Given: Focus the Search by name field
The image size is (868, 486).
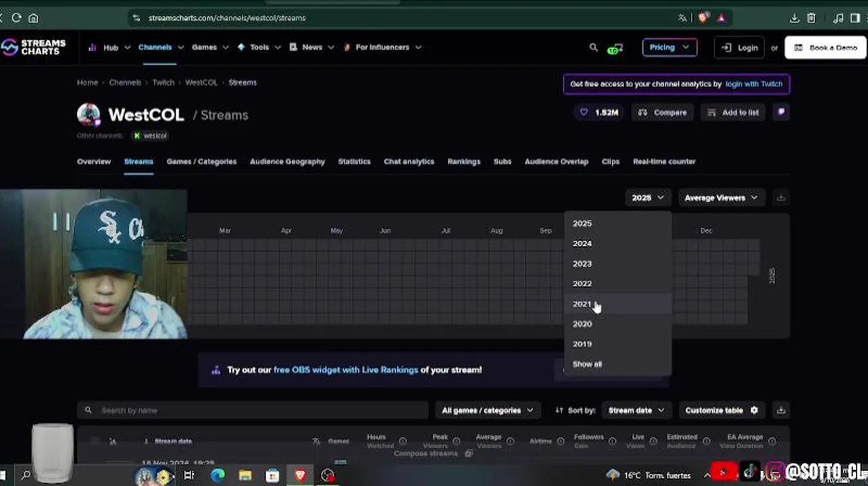Looking at the screenshot, I should click(x=253, y=410).
